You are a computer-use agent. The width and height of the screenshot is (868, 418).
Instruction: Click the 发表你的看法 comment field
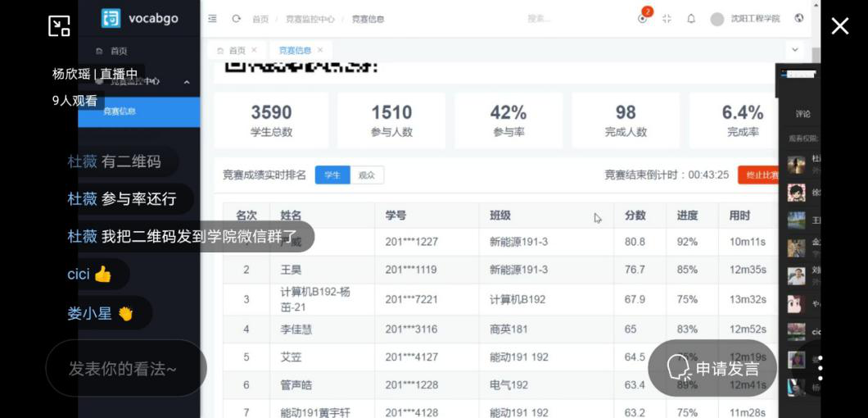click(x=123, y=369)
